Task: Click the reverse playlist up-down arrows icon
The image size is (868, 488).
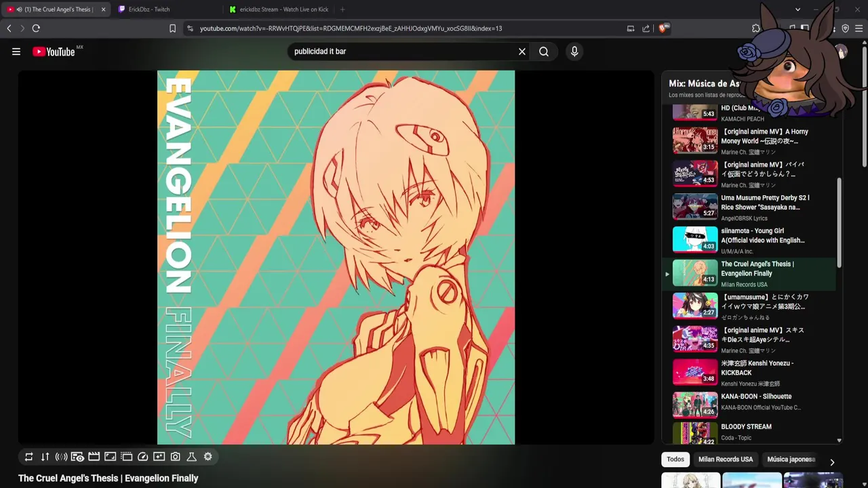Action: coord(45,457)
